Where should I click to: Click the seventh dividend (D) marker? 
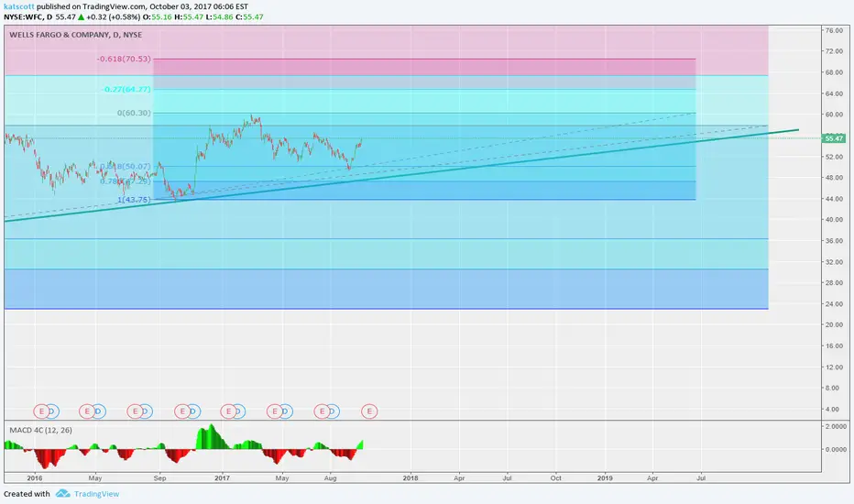(x=334, y=411)
